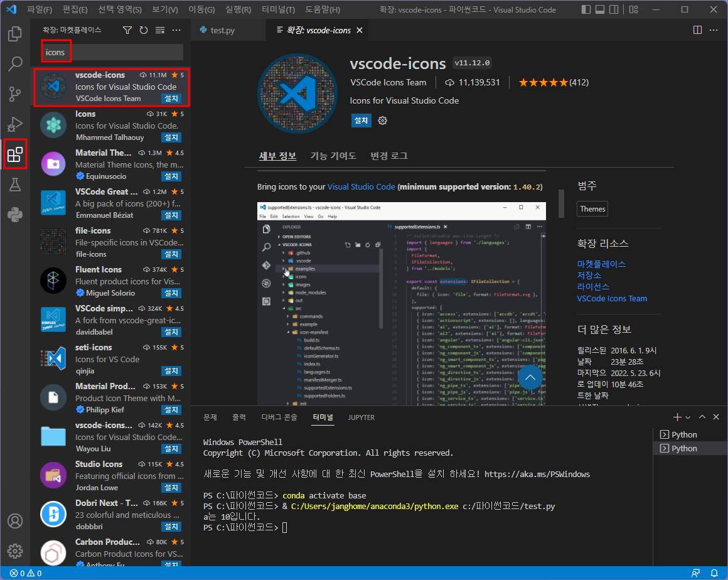Split the editor to the right

(697, 30)
